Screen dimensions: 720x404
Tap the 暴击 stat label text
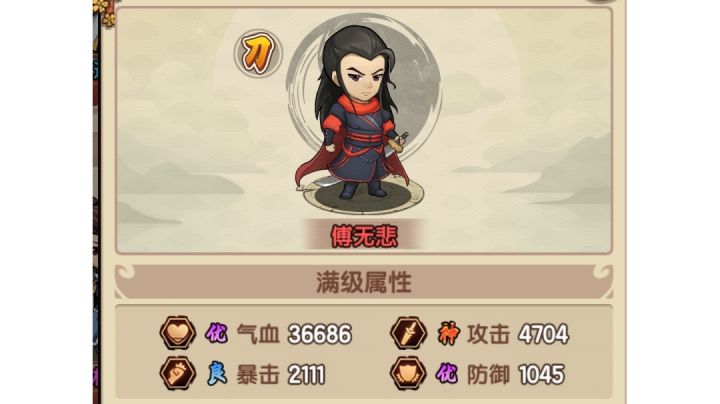[x=258, y=375]
